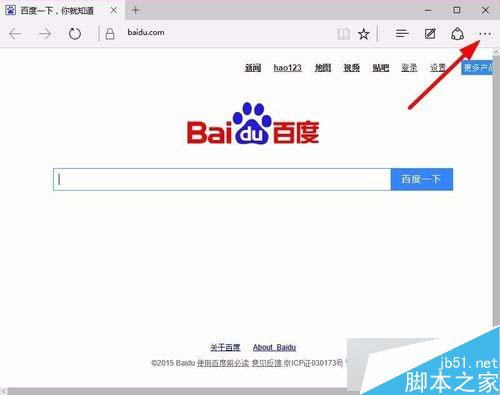Refresh the Baidu page
This screenshot has height=395, width=500.
[x=75, y=34]
